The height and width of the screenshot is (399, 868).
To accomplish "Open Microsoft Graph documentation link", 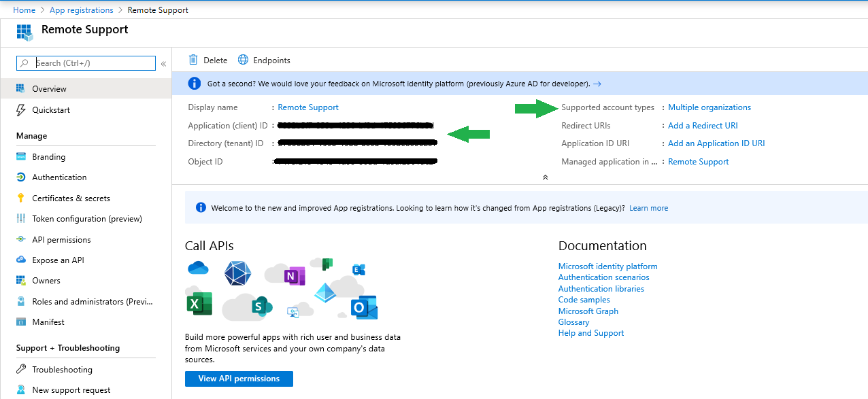I will tap(588, 311).
